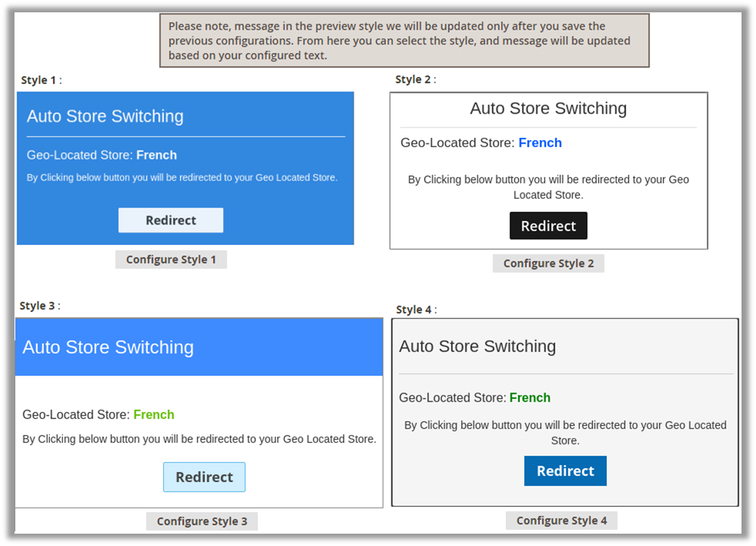The width and height of the screenshot is (756, 546).
Task: Click the light green French text in Style 3
Action: 154,415
